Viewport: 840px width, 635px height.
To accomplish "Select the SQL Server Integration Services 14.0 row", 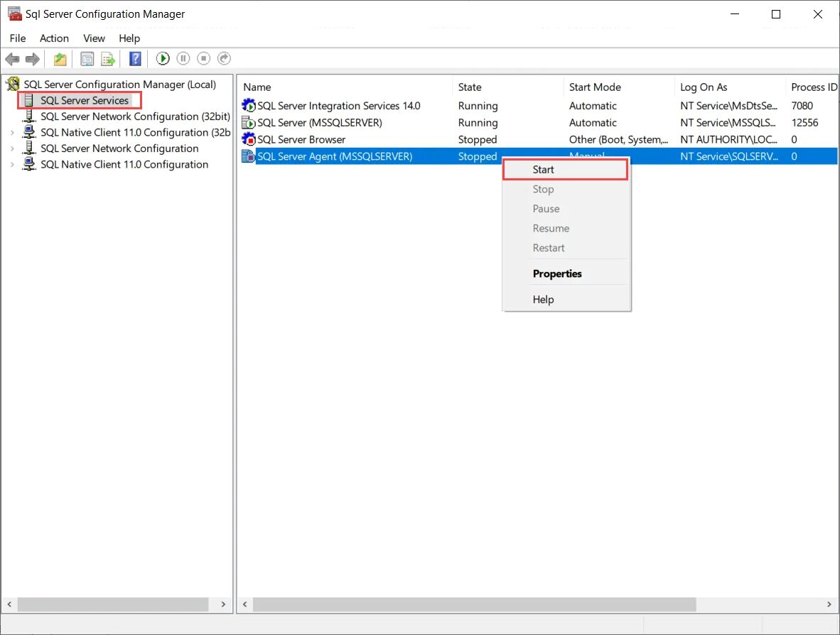I will click(x=538, y=105).
